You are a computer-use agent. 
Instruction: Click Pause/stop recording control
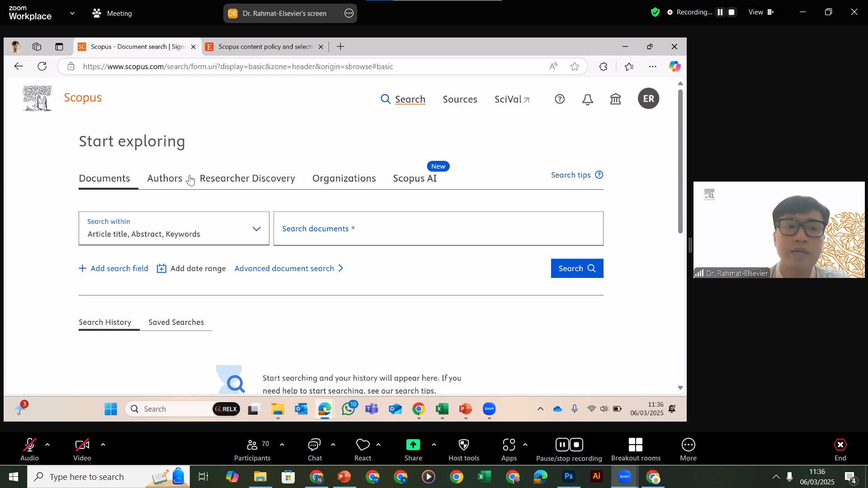(x=569, y=450)
